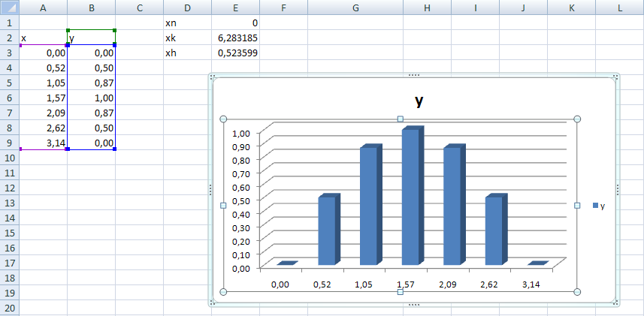Click the 0,50 vertical axis label
644x316 pixels.
[241, 200]
